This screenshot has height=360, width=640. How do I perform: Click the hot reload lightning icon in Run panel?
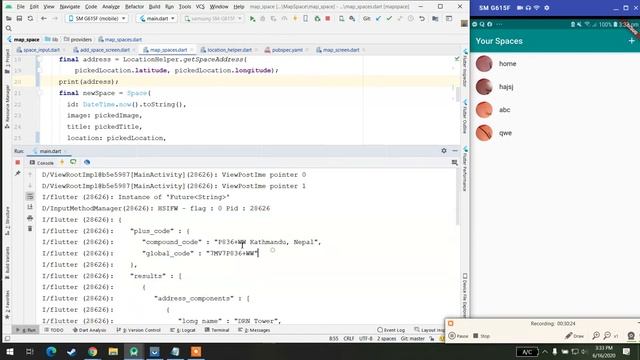pos(62,162)
